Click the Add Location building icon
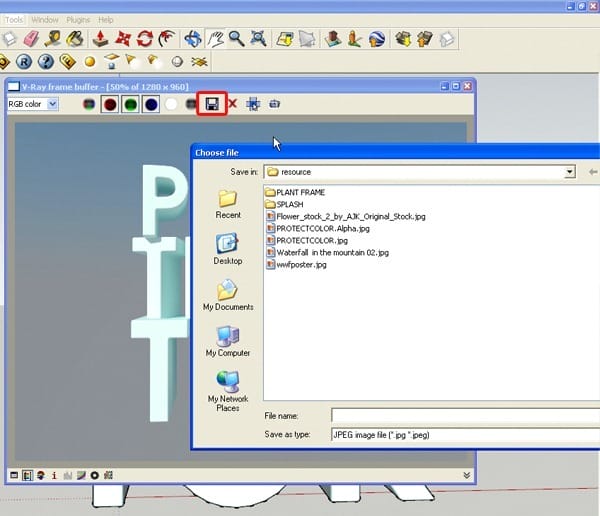 (x=333, y=39)
